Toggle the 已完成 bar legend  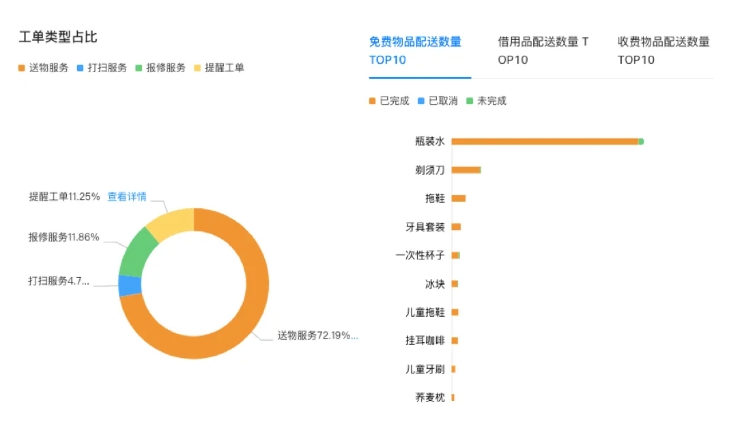click(x=389, y=101)
